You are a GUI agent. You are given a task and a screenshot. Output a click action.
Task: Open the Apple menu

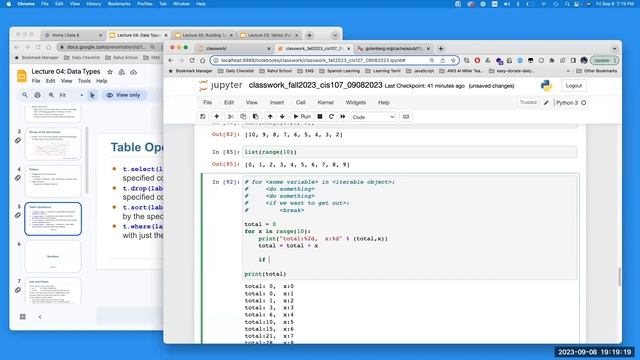coord(9,4)
